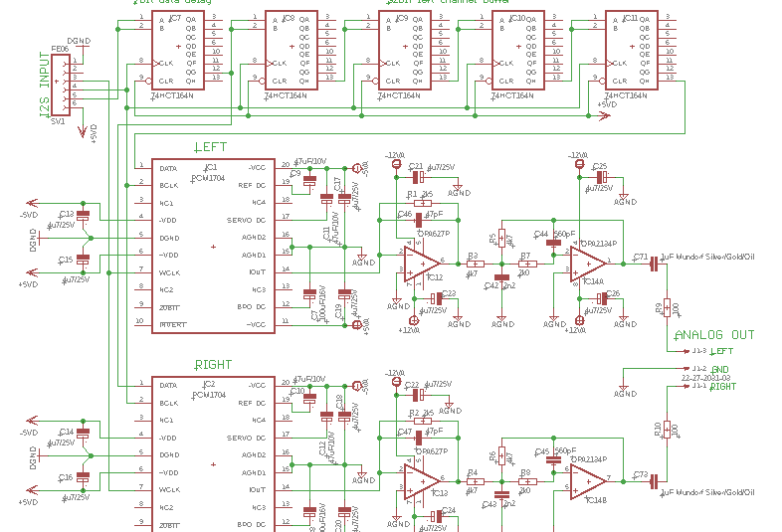The image size is (782, 532).
Task: Click resistor R1 symbol
Action: 423,203
